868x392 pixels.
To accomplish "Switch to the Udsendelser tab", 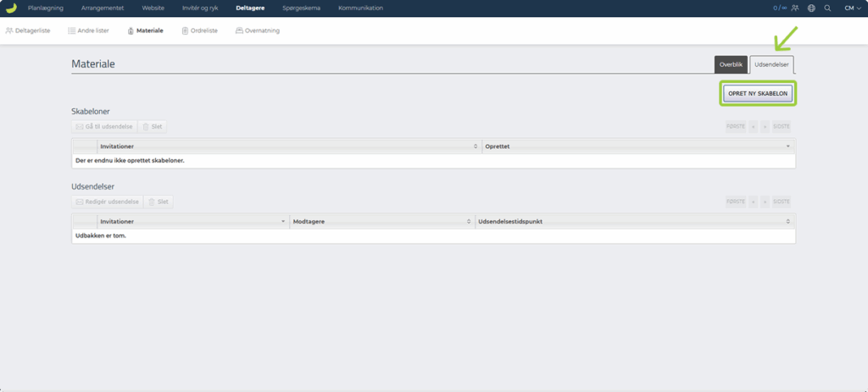I will 771,64.
